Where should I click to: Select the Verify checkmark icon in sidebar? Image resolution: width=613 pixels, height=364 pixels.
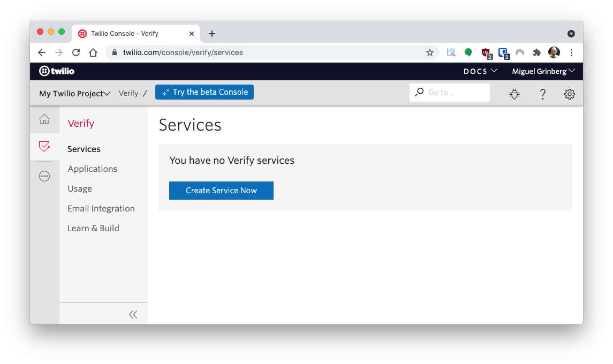tap(44, 147)
